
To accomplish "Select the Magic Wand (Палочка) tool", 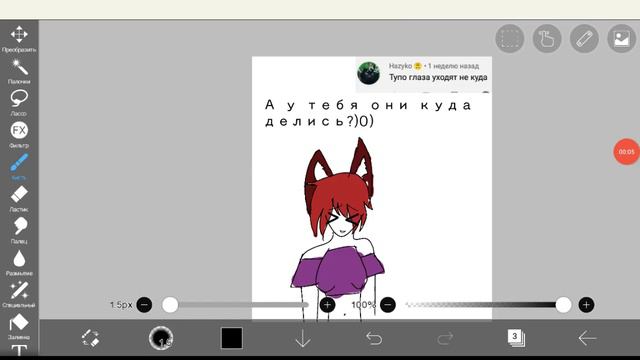I will [19, 71].
